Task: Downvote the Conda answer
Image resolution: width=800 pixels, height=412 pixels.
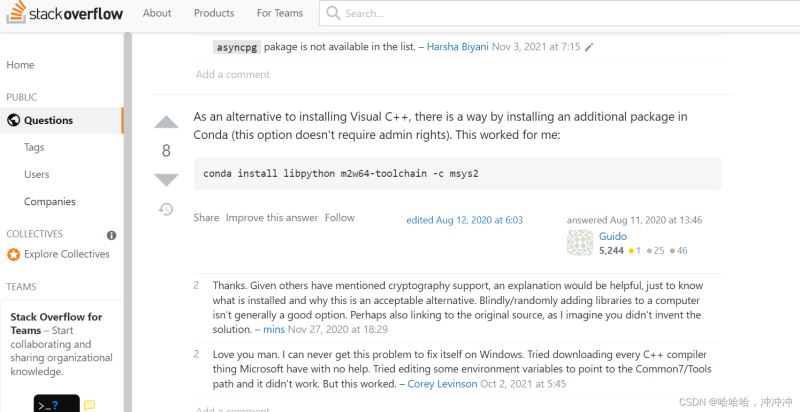Action: [166, 179]
